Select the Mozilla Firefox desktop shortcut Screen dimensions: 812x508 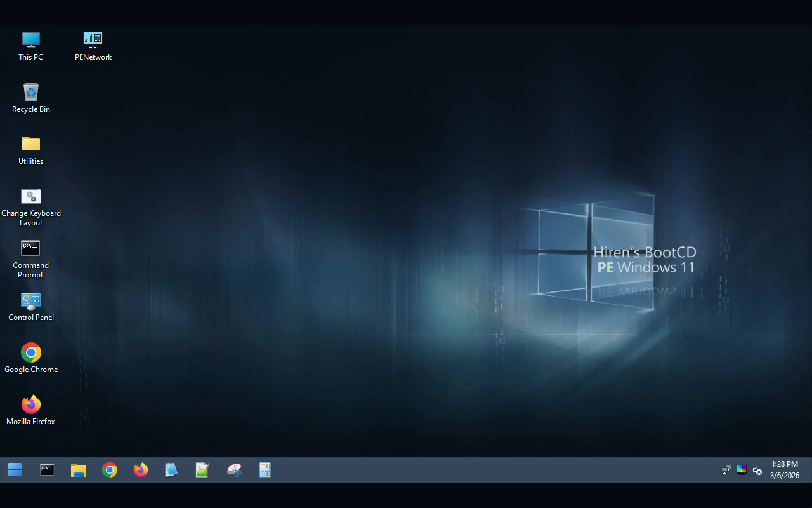click(31, 410)
